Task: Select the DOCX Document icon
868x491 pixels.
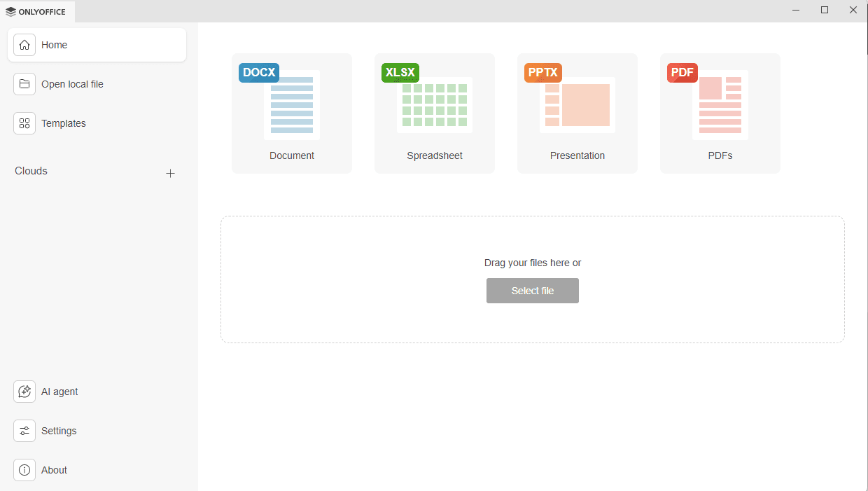Action: pos(291,104)
